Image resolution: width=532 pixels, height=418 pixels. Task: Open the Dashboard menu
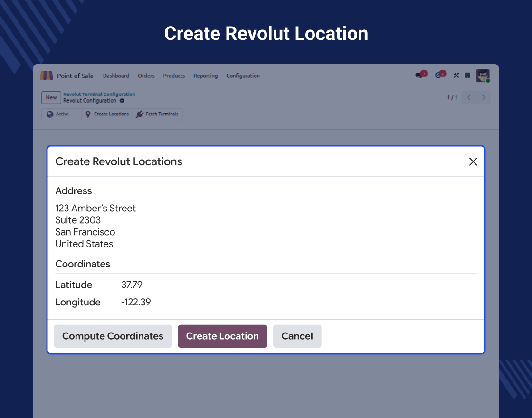116,76
